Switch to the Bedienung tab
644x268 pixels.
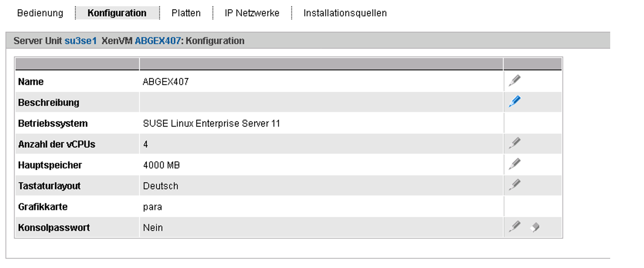point(40,13)
